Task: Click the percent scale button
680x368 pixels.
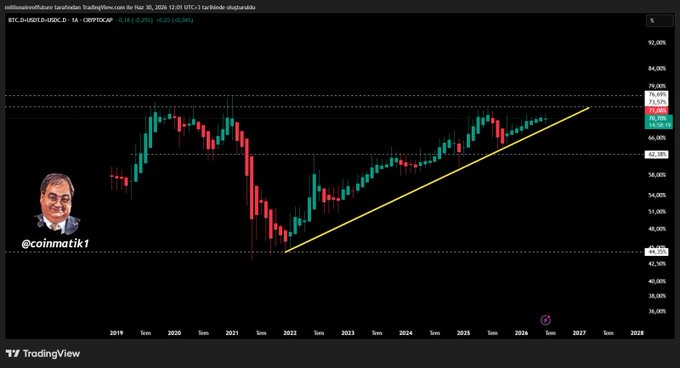Action: 659,21
